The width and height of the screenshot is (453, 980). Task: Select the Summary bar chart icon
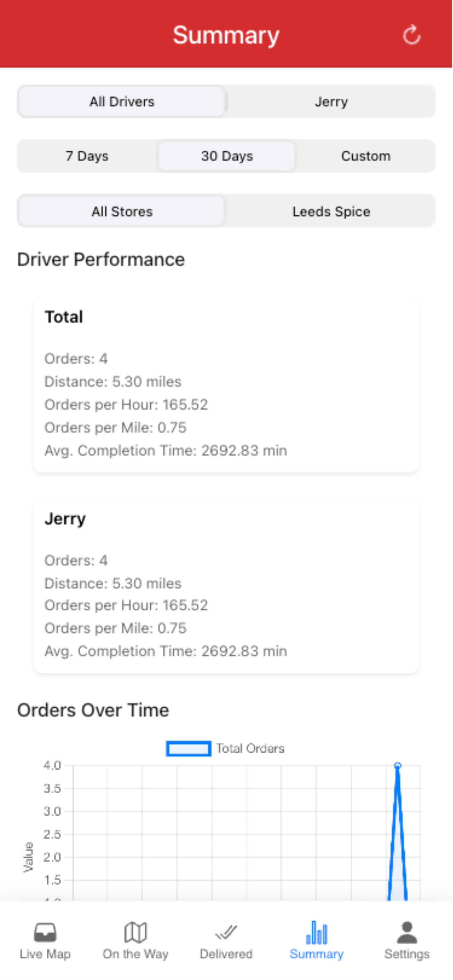click(x=317, y=933)
